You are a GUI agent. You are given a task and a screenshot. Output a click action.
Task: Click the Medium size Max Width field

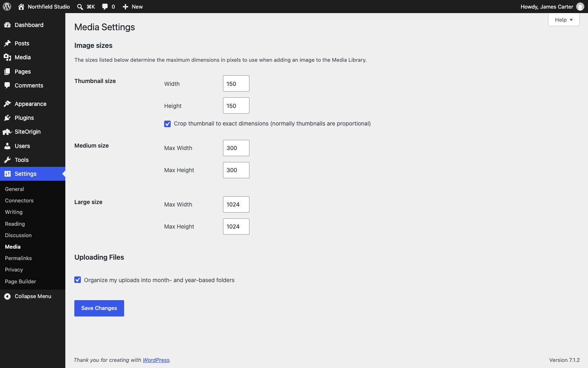236,148
